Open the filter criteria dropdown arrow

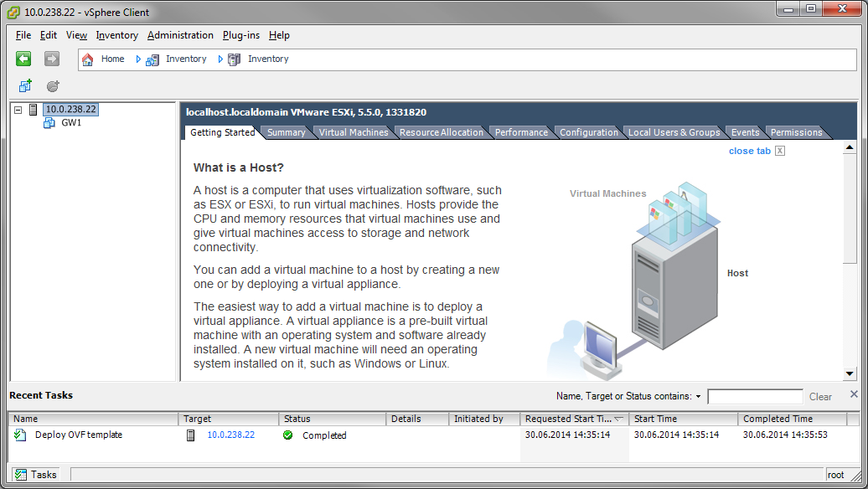[x=698, y=397]
